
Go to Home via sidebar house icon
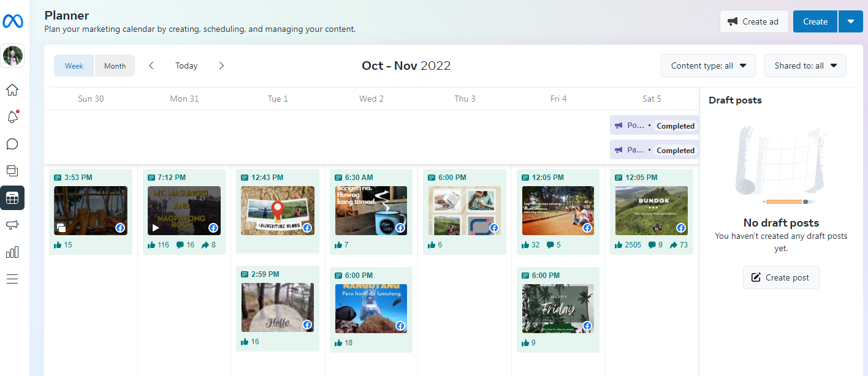point(12,90)
